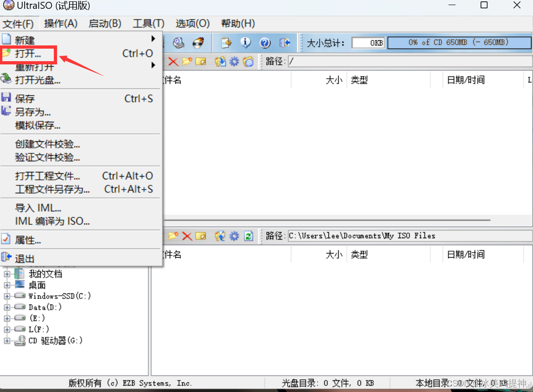533x392 pixels.
Task: Choose 打开工程文件... menu entry
Action: [81, 176]
